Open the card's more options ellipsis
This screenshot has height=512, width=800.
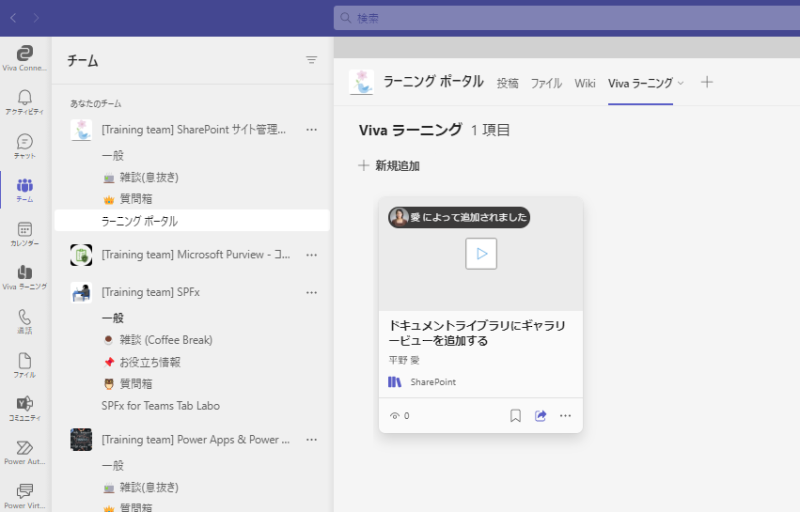[565, 416]
